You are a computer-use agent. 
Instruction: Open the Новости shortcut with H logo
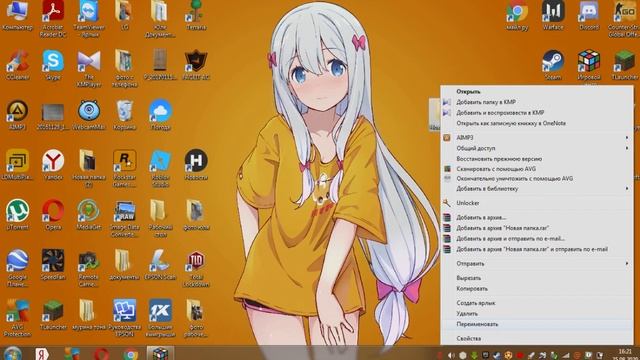(x=196, y=165)
